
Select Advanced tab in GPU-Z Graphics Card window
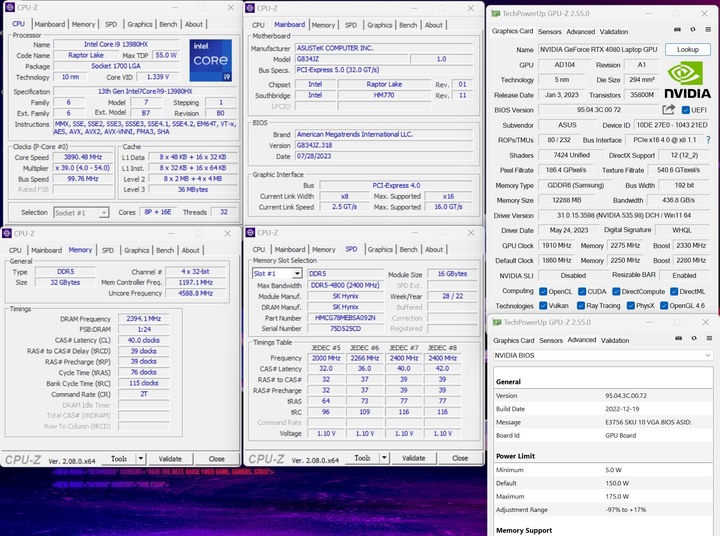580,32
